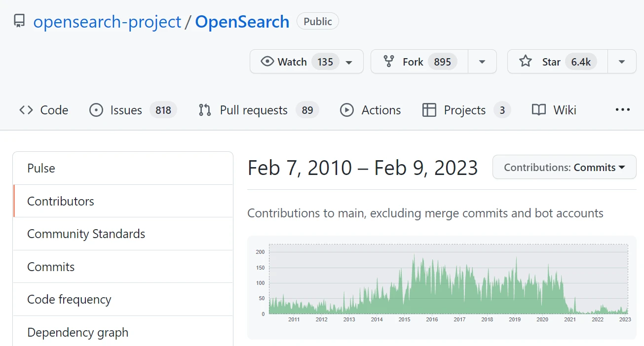Click the Watch eye icon
Viewport: 644px width, 346px height.
pyautogui.click(x=267, y=62)
